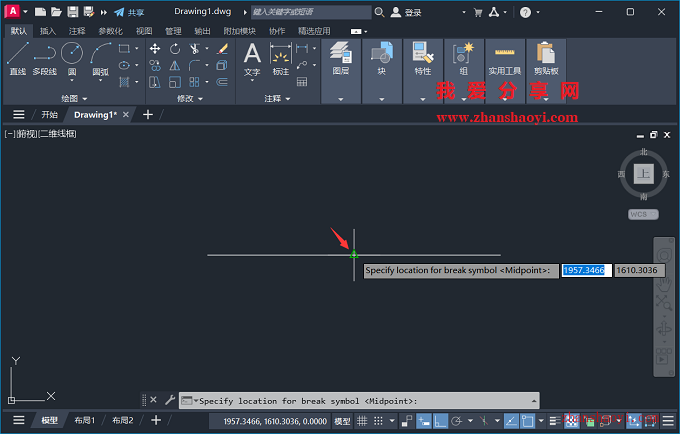Viewport: 680px width, 434px height.
Task: Toggle polar tracking in status bar
Action: (x=456, y=421)
